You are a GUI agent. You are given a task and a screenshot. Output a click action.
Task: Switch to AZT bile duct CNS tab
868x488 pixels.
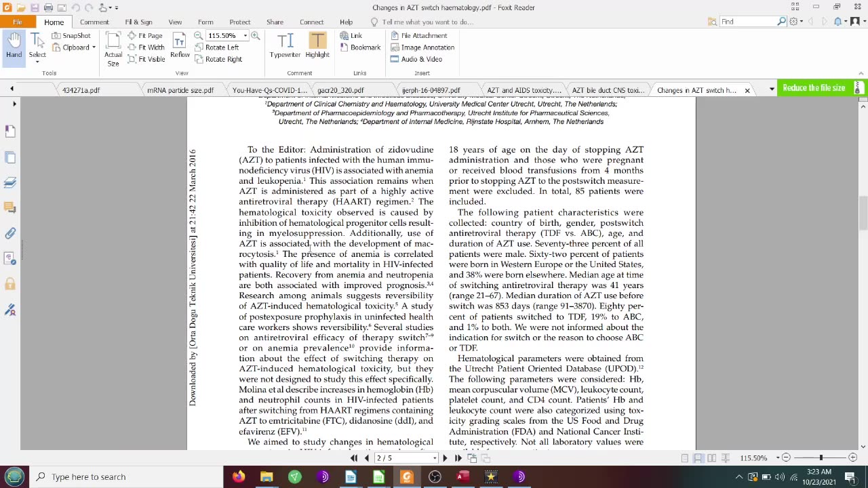[x=608, y=90]
